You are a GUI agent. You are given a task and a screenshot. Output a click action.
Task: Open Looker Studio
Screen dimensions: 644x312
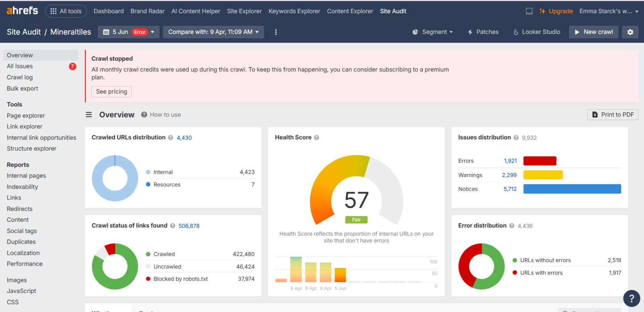537,32
